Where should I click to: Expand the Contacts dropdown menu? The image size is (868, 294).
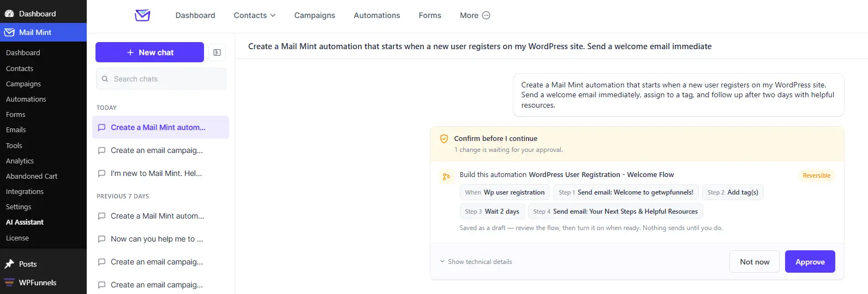tap(255, 15)
